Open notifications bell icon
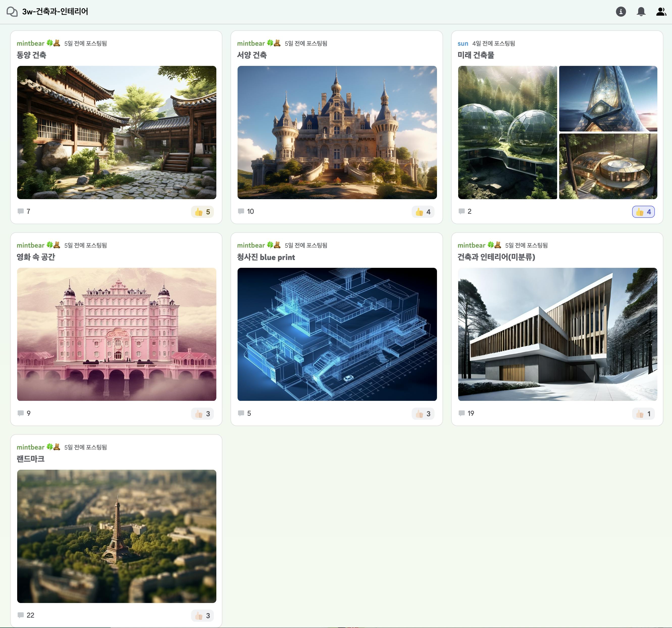 (x=641, y=12)
